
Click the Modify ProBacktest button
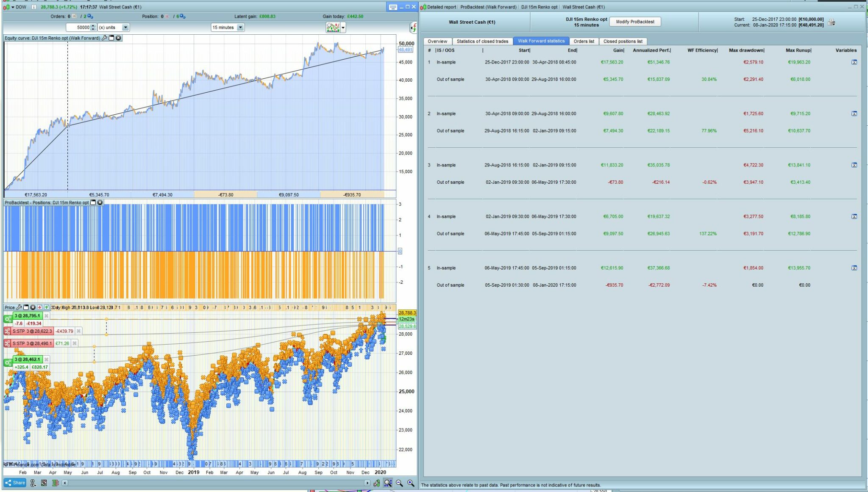coord(634,22)
